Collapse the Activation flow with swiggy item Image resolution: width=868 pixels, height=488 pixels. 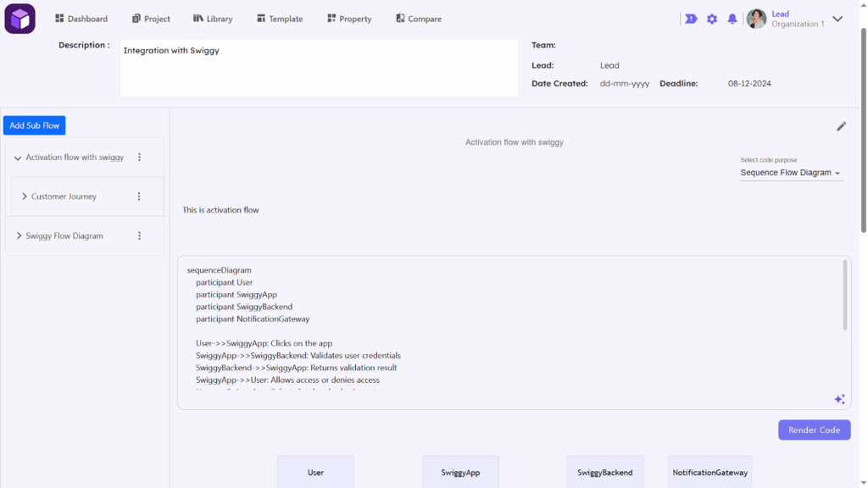tap(19, 158)
